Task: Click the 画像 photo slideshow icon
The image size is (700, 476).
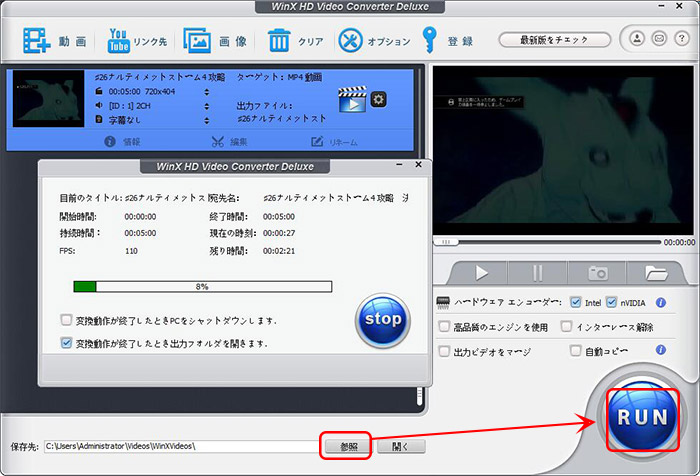Action: 197,41
